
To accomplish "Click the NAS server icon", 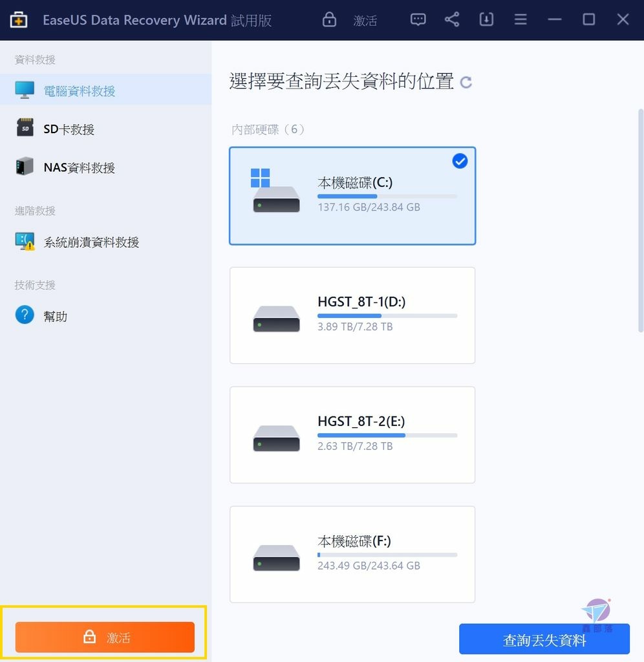I will [25, 166].
